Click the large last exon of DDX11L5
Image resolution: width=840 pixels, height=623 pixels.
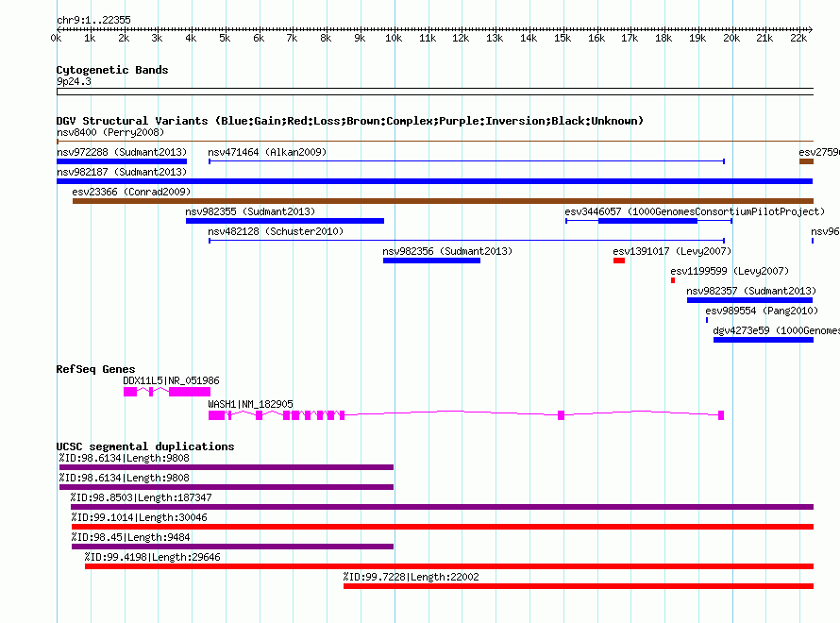[190, 392]
